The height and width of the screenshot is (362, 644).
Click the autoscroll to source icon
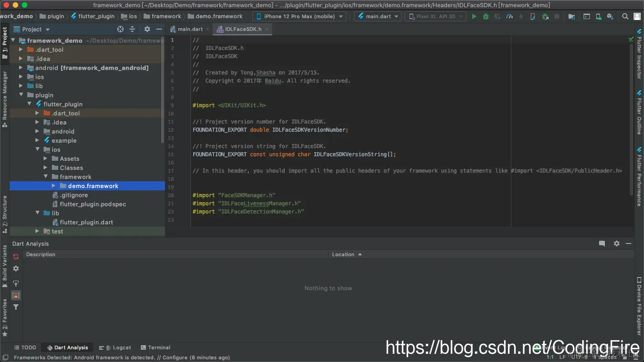16,283
